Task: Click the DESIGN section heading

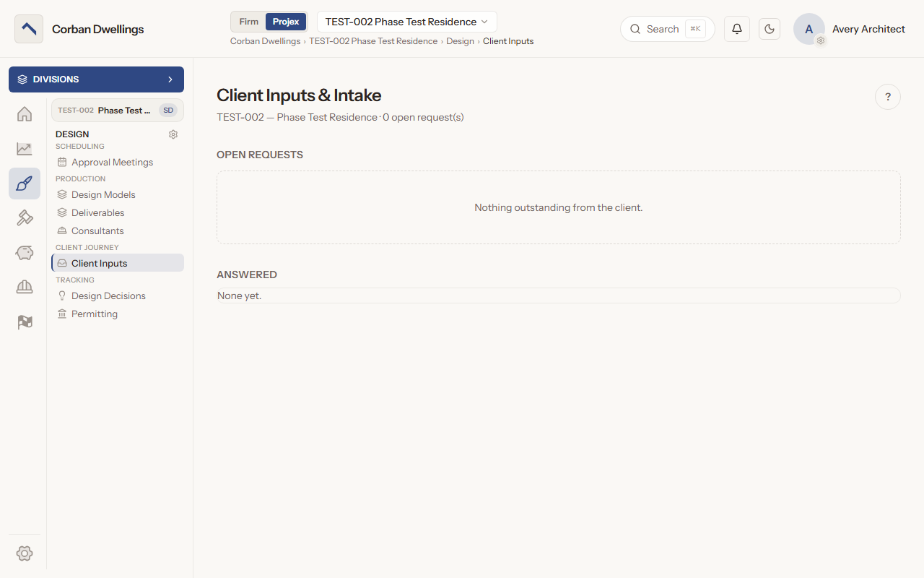Action: pos(72,134)
